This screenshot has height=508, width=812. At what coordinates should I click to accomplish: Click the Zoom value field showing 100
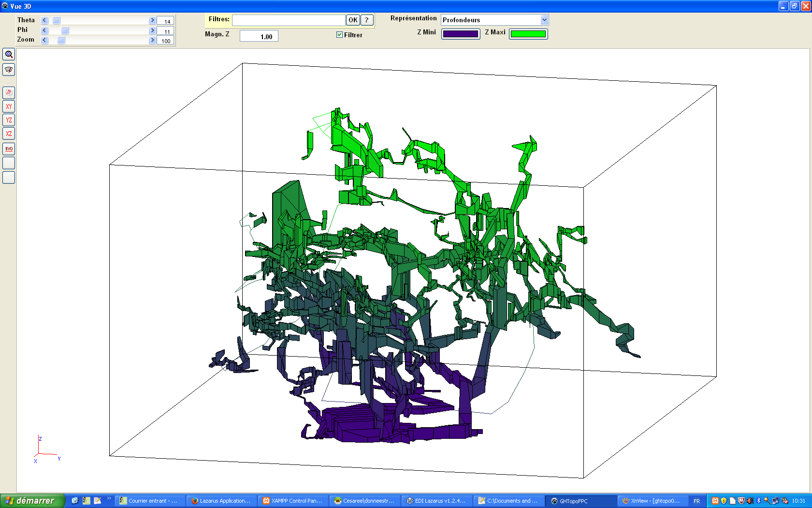click(x=165, y=41)
